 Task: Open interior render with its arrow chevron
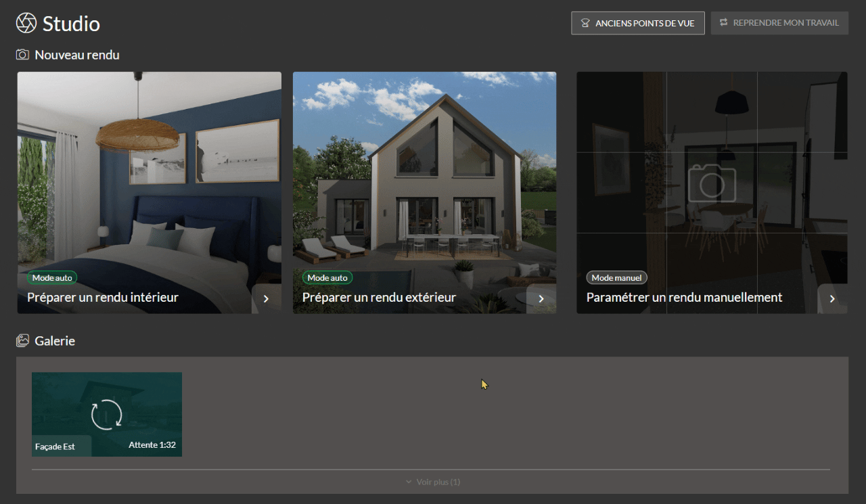266,298
